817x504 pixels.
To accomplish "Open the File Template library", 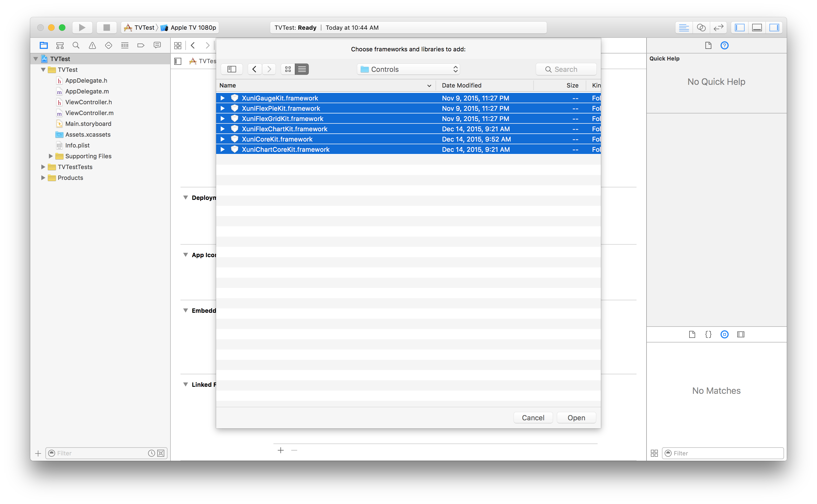I will click(692, 334).
